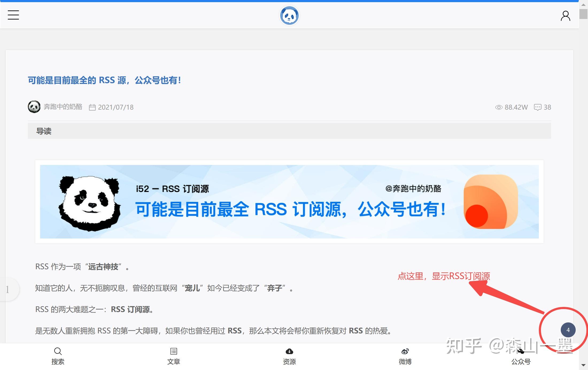Click the page indicator showing 1
Viewport: 588px width, 370px height.
7,289
